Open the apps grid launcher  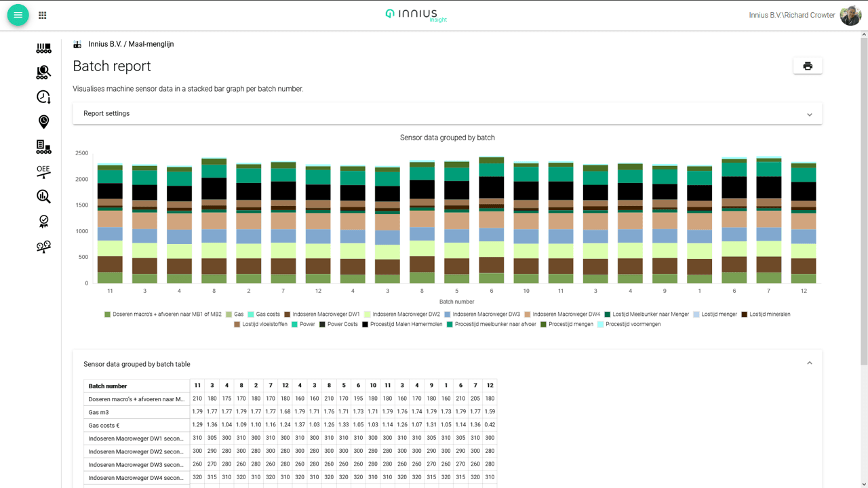coord(43,15)
